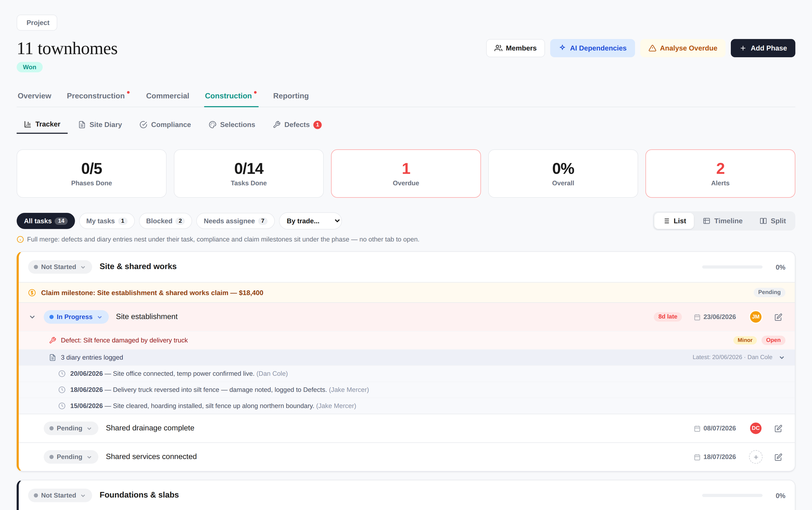Click Analyse Overdue button
812x510 pixels.
click(x=683, y=48)
